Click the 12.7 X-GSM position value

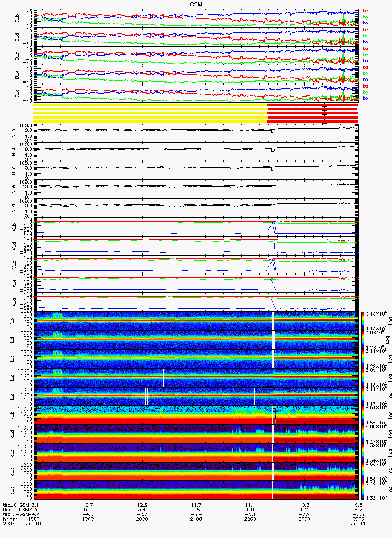tap(88, 505)
